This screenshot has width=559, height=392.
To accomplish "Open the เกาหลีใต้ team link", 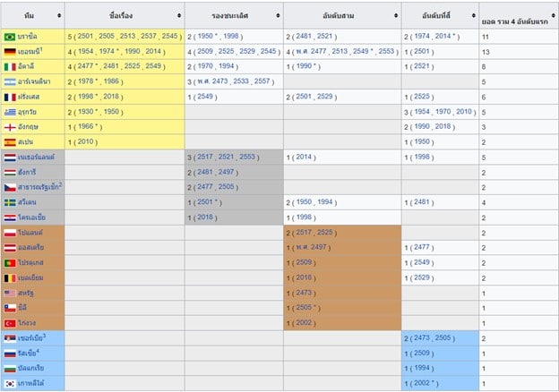I will pyautogui.click(x=31, y=383).
